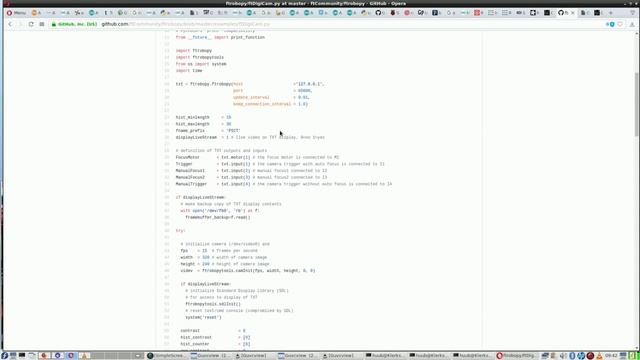
Task: Click the 'FocusMotor' definition line
Action: (x=257, y=157)
